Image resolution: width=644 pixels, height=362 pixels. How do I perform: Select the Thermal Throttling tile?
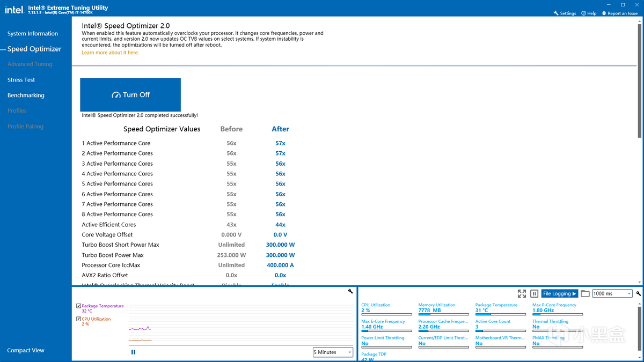(x=558, y=326)
